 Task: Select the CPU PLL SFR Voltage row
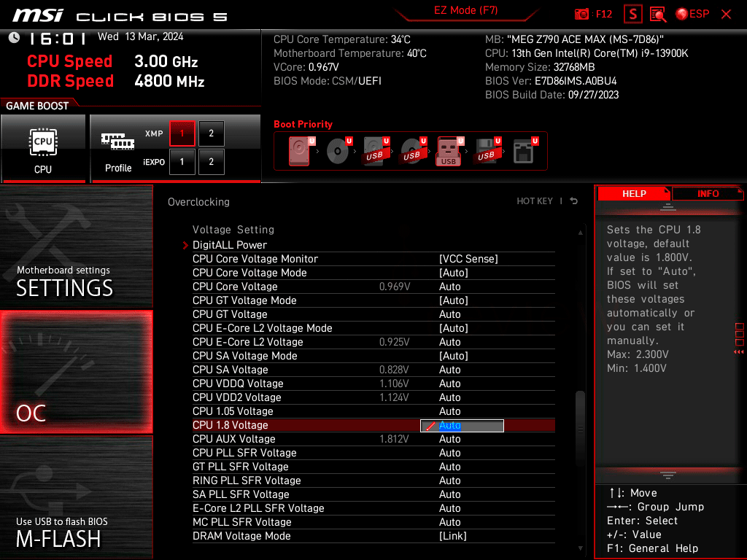(373, 453)
